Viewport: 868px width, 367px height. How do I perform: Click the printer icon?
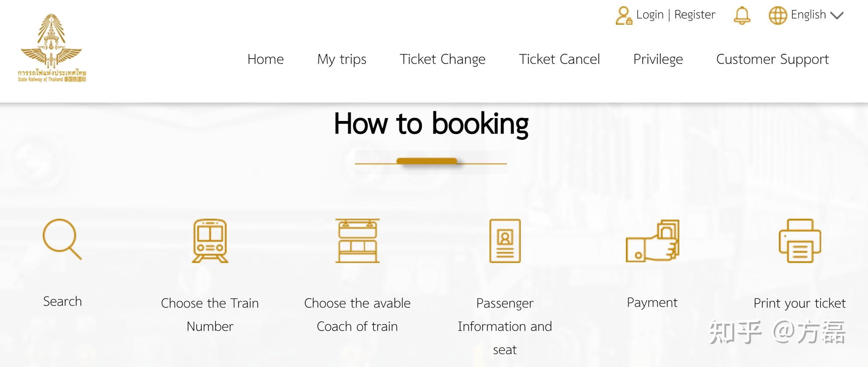point(799,240)
